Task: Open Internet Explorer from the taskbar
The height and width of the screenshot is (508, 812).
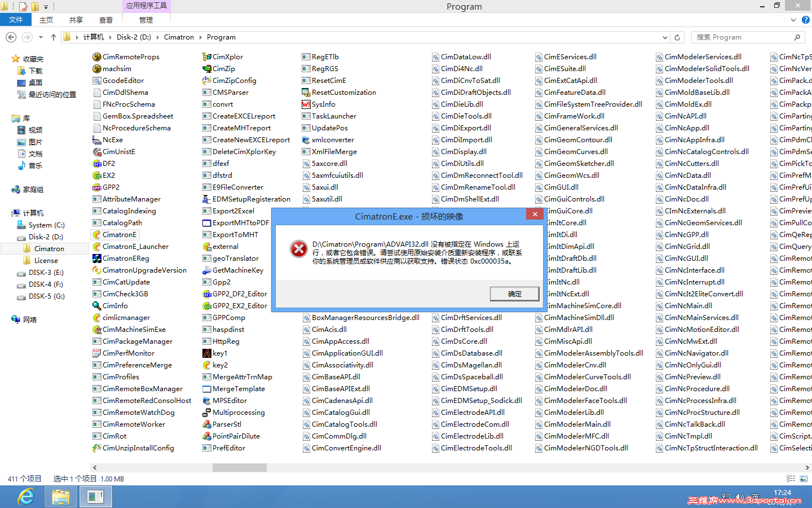Action: coord(26,497)
